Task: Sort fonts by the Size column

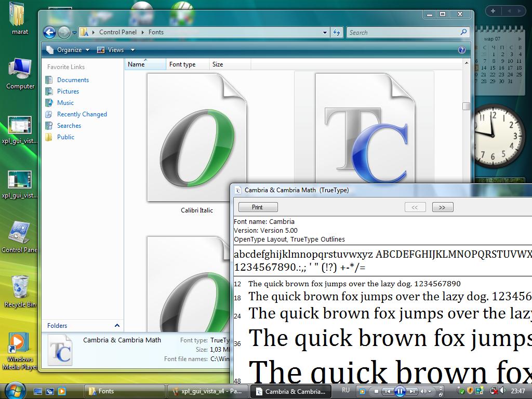Action: point(230,64)
